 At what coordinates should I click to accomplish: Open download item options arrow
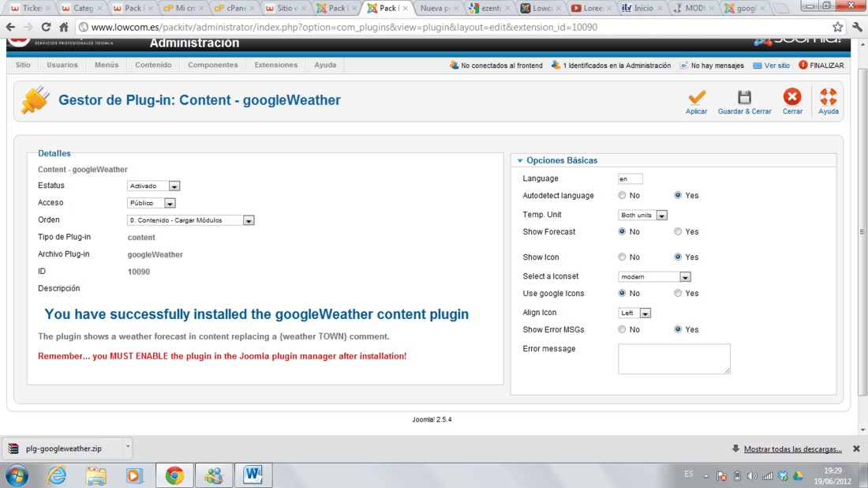127,446
